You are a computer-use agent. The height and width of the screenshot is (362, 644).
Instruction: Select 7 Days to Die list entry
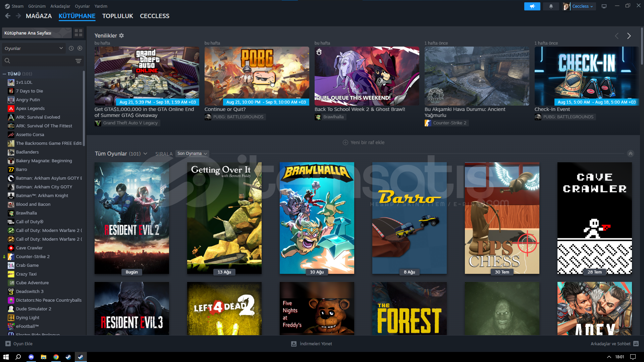[x=30, y=91]
